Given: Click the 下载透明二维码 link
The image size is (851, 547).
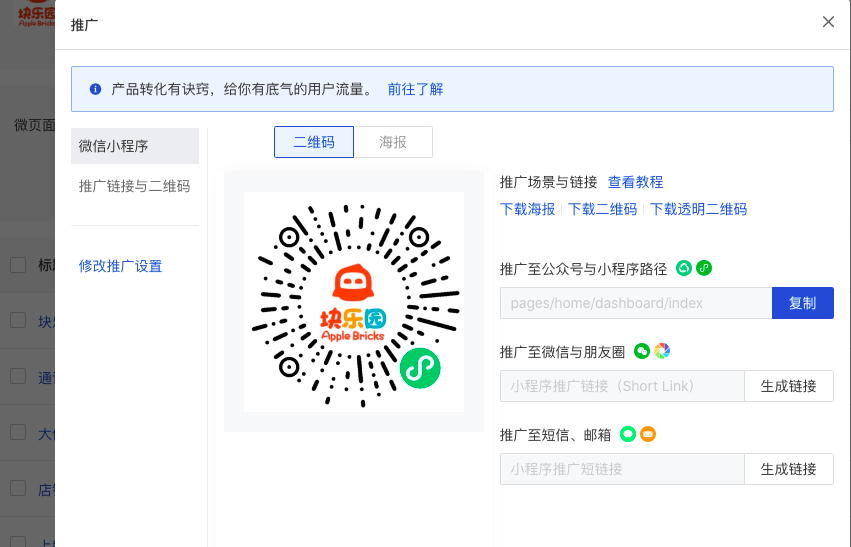Looking at the screenshot, I should pyautogui.click(x=698, y=209).
